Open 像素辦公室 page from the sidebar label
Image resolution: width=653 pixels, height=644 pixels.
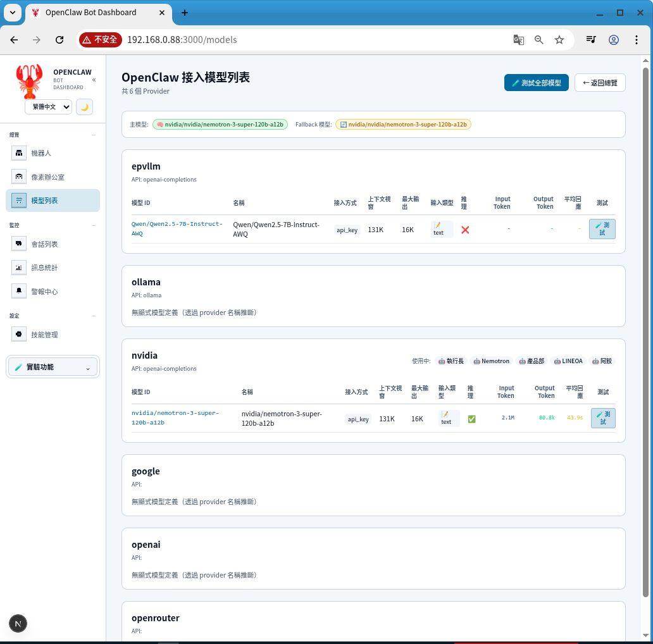point(48,177)
